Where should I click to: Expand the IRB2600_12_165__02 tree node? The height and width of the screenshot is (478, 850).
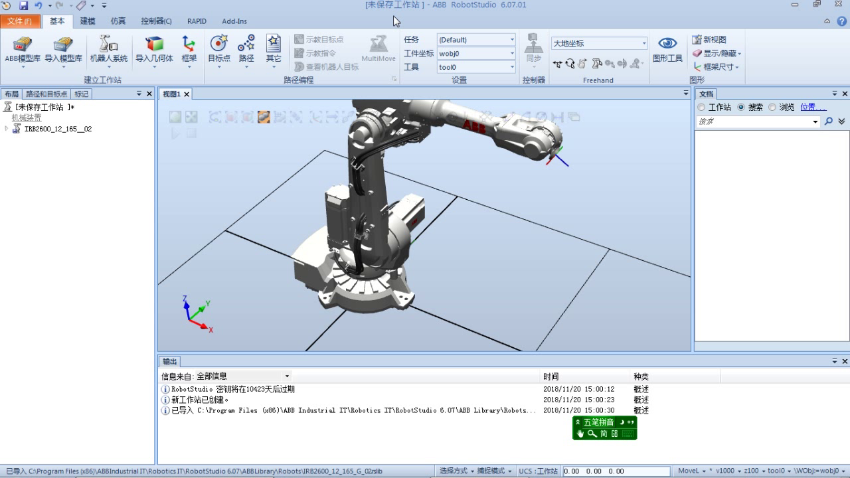6,129
